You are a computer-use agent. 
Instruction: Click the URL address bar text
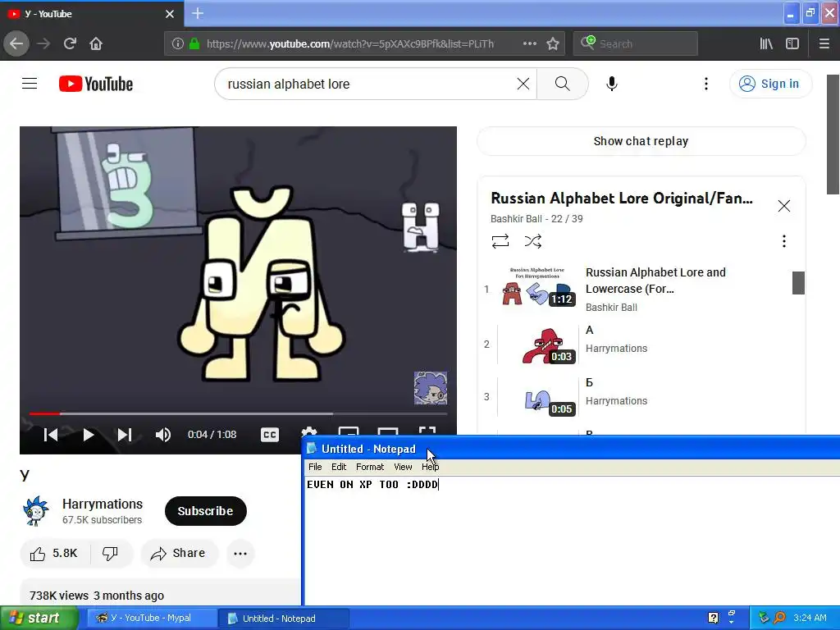(350, 43)
